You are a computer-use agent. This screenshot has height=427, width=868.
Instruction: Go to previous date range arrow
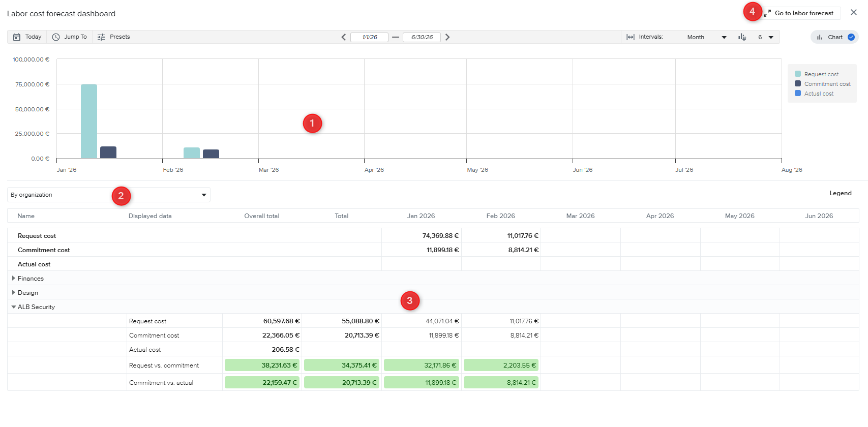(x=344, y=37)
